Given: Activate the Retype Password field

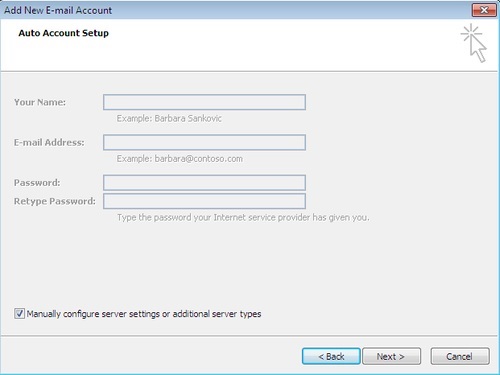Looking at the screenshot, I should pyautogui.click(x=204, y=201).
